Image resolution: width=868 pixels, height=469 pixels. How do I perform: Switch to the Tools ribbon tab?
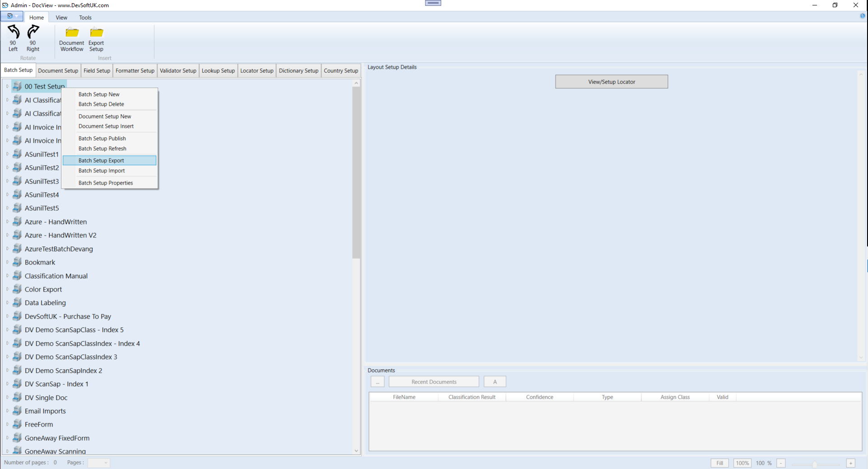pos(85,18)
